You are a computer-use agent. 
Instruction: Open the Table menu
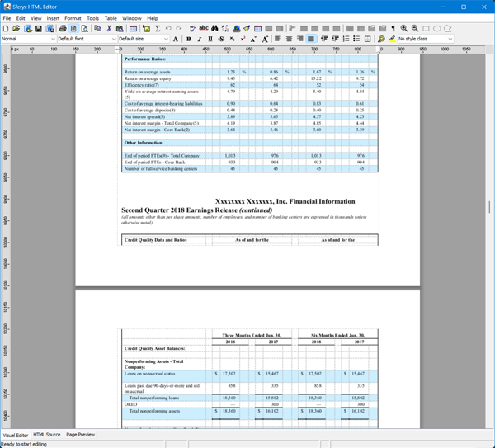click(x=110, y=17)
